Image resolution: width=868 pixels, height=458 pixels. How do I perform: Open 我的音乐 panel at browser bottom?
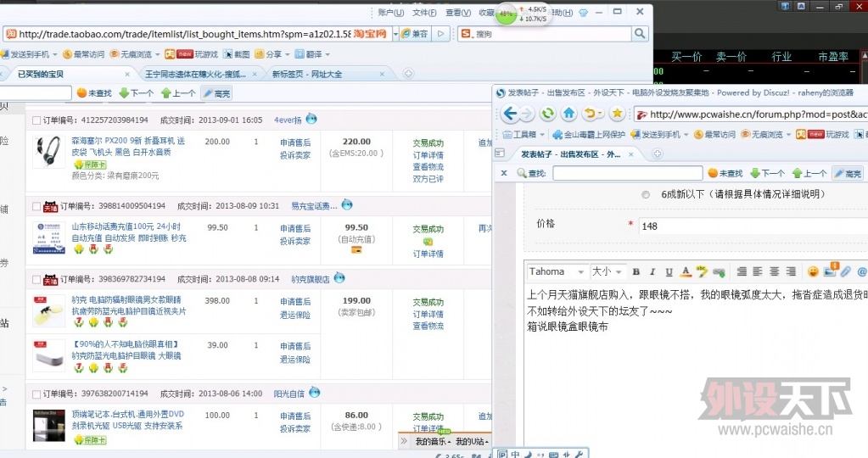[433, 441]
